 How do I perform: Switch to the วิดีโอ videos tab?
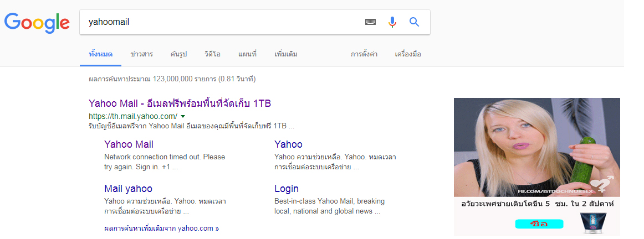[212, 54]
